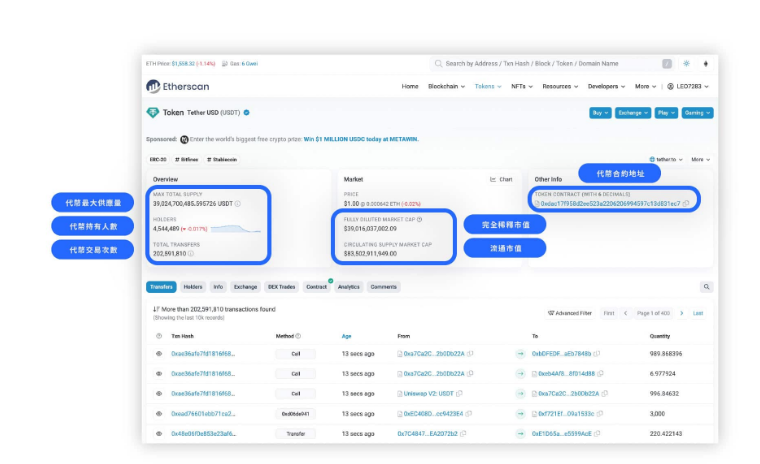Click the Age column header
Screen dimensions: 760x464
coord(346,336)
